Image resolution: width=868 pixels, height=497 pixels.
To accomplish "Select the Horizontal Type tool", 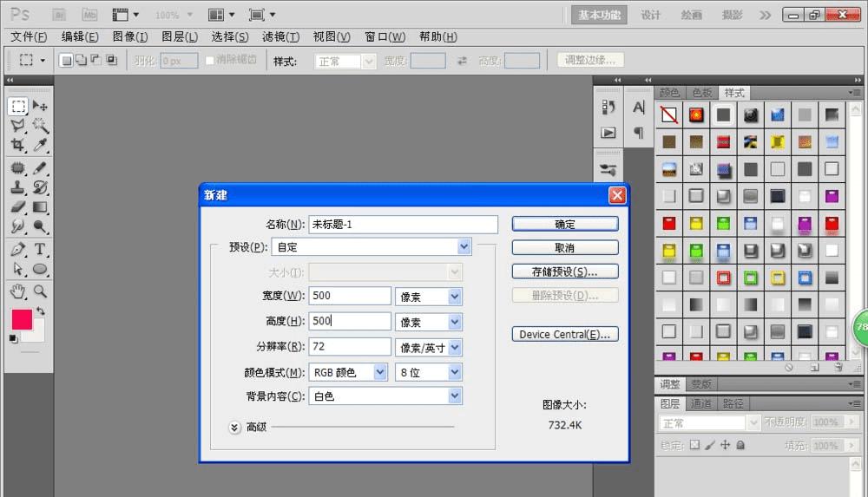I will point(40,250).
